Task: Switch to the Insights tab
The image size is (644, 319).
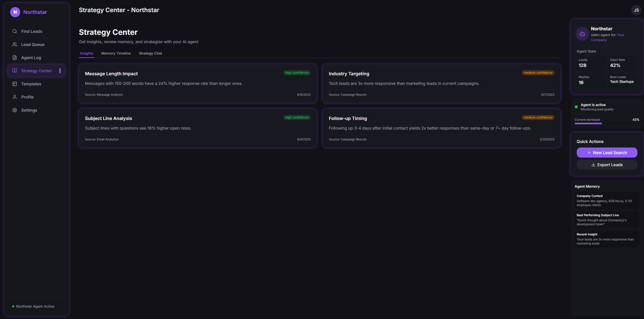Action: point(87,53)
